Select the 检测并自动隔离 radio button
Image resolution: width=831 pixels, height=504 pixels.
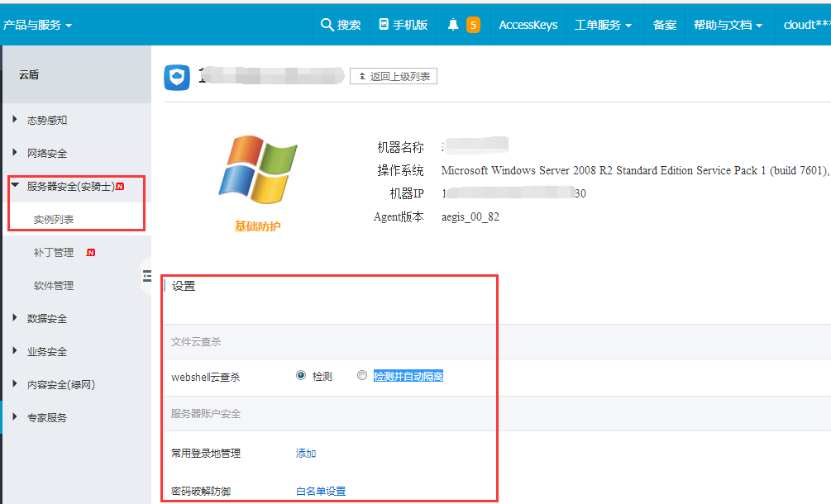point(362,375)
